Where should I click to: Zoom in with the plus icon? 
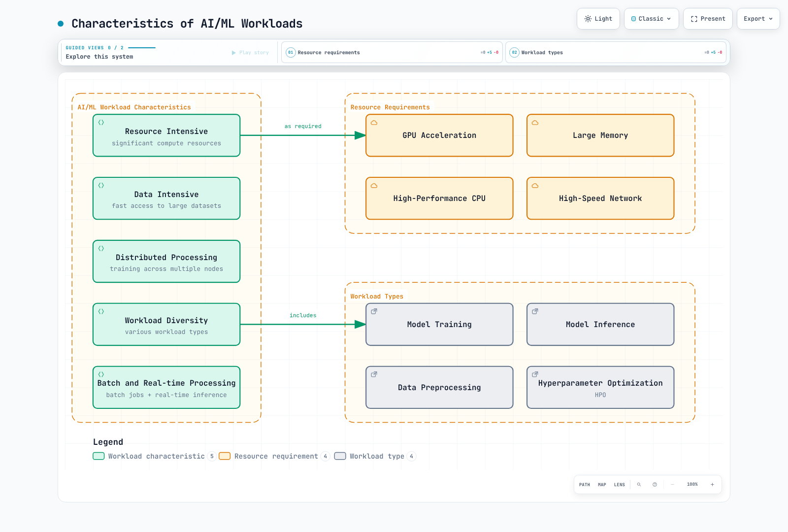(712, 485)
